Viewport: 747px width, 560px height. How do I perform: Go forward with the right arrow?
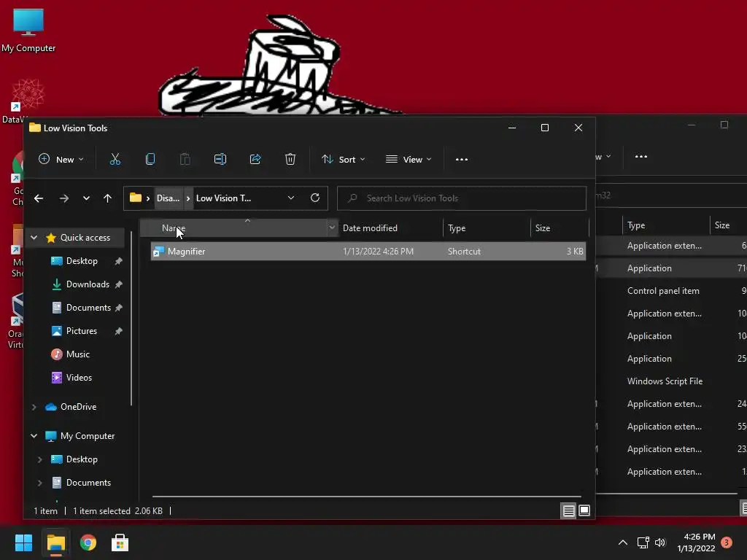pos(64,198)
